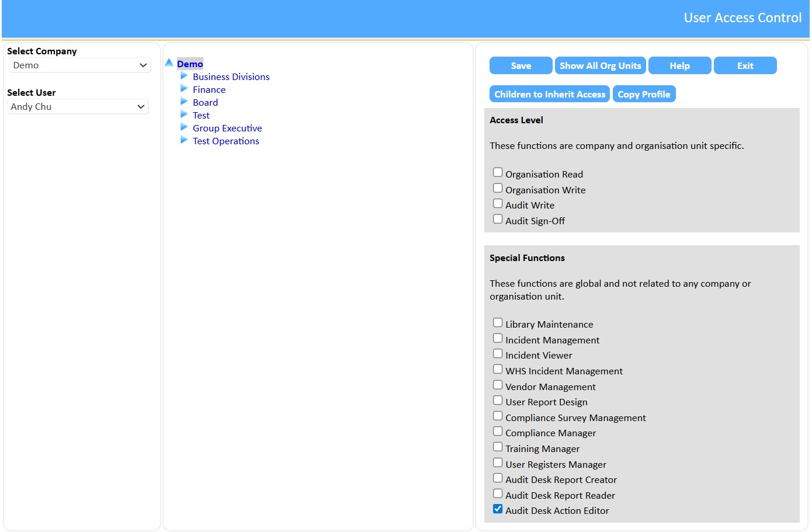Screen dimensions: 812x532
Task: Uncheck Audit Desk Action Editor
Action: point(498,509)
